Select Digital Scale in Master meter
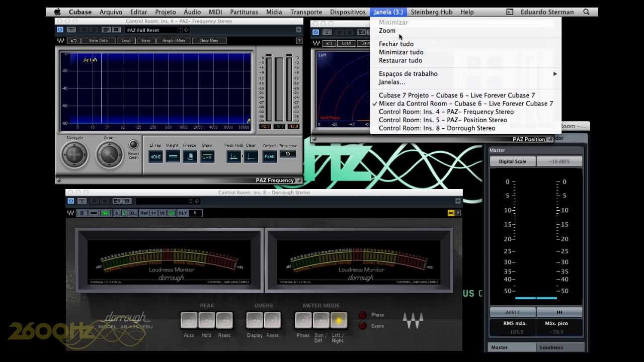Viewport: 644px width, 362px height. [513, 161]
